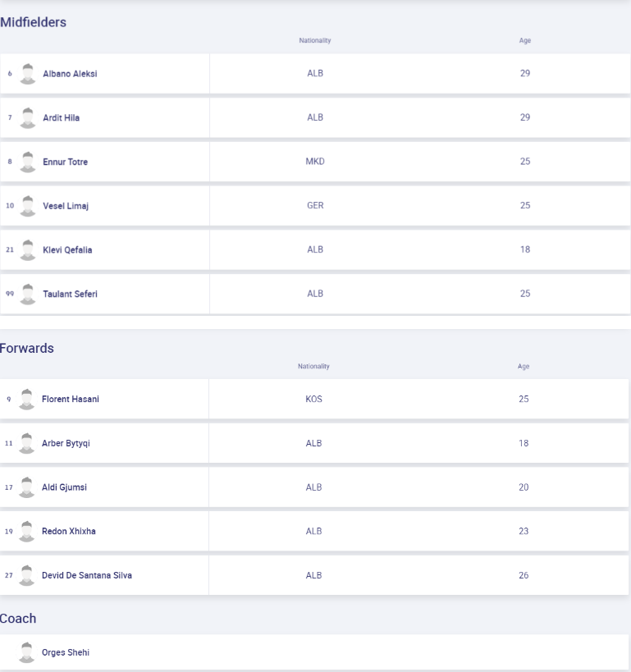Open Klevi Qefalia's player profile
The height and width of the screenshot is (672, 631).
coord(67,250)
